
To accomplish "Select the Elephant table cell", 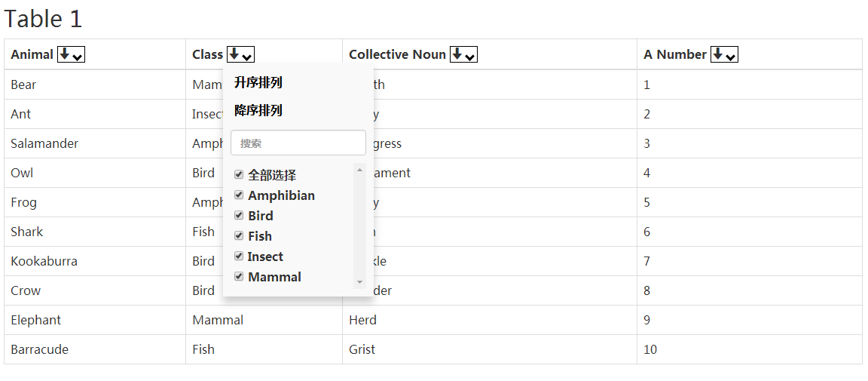I will 95,320.
